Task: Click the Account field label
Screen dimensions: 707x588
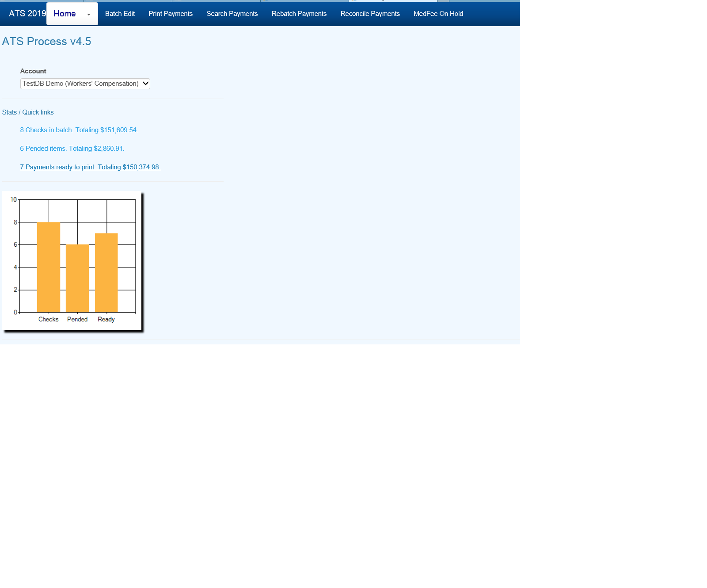Action: [33, 71]
